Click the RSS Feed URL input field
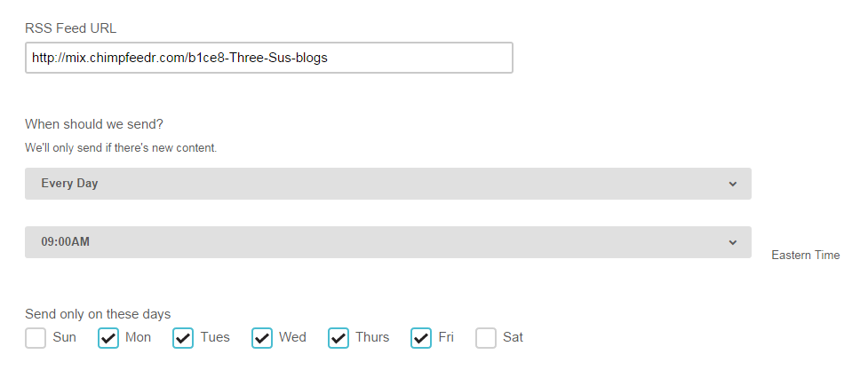This screenshot has height=370, width=868. [268, 58]
